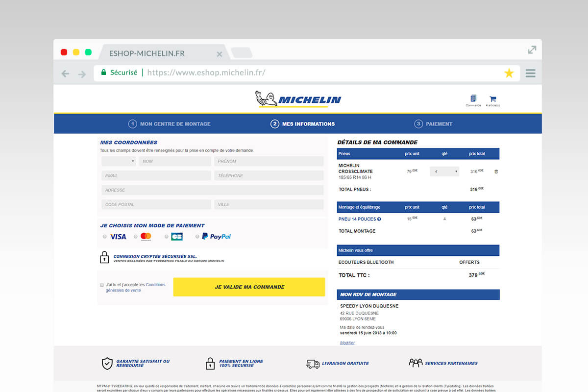Screen dimensions: 588x392
Task: Click the green padlock Sécurisé icon
Action: pyautogui.click(x=103, y=73)
